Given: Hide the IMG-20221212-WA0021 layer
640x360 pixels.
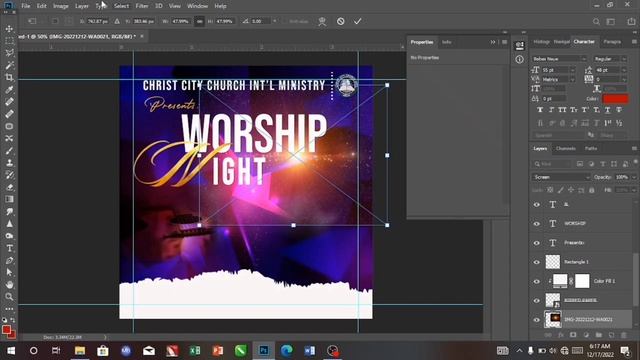Looking at the screenshot, I should [537, 320].
